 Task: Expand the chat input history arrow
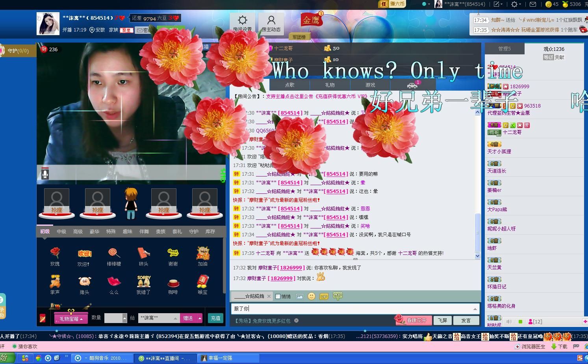pyautogui.click(x=475, y=309)
